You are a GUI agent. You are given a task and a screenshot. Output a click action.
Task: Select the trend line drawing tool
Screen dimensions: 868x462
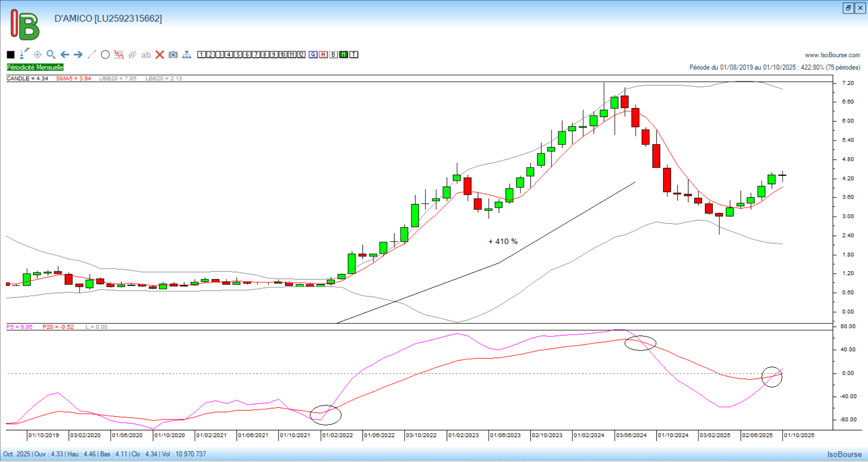pos(92,55)
